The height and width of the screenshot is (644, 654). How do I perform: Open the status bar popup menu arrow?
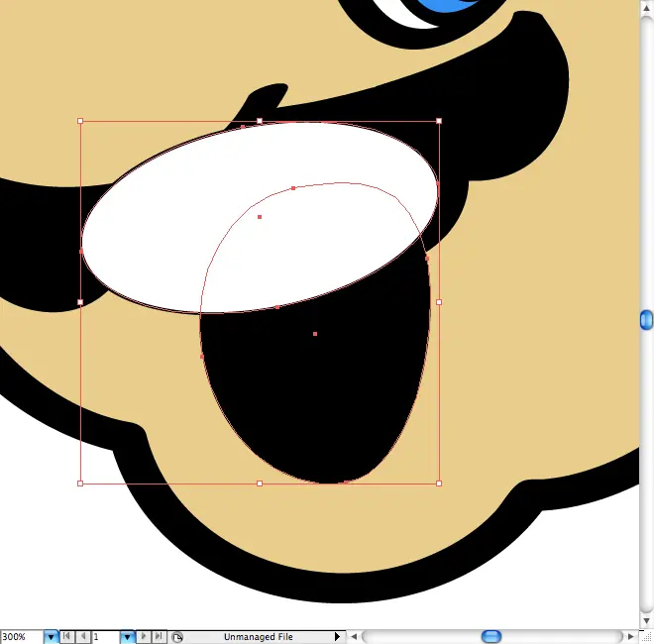pyautogui.click(x=337, y=637)
